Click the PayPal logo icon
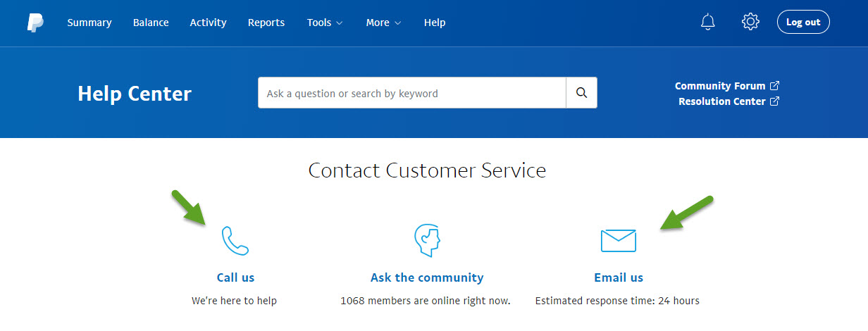 (x=35, y=23)
